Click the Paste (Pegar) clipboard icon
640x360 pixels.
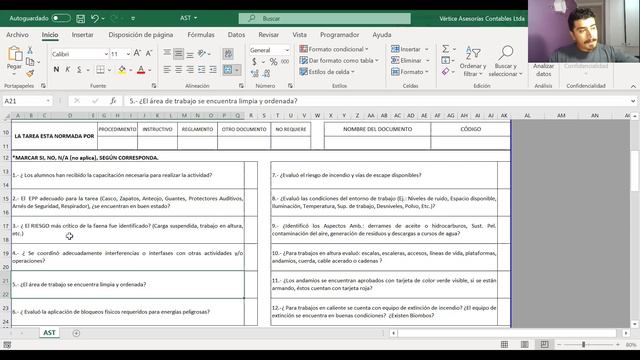14,54
